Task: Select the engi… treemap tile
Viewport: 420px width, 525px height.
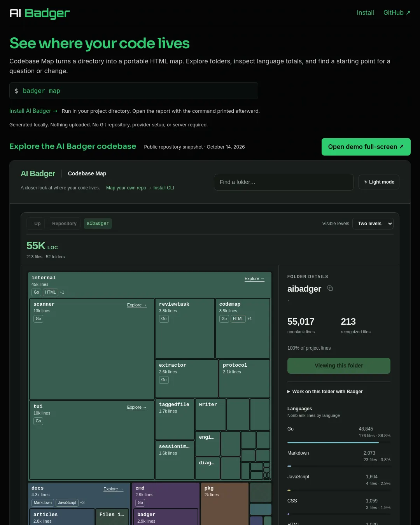Action: pyautogui.click(x=208, y=444)
